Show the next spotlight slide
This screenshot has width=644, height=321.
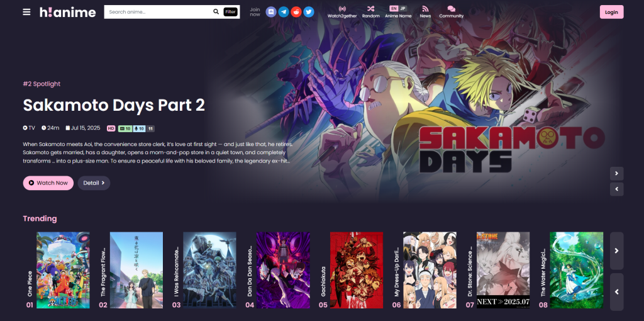[616, 173]
